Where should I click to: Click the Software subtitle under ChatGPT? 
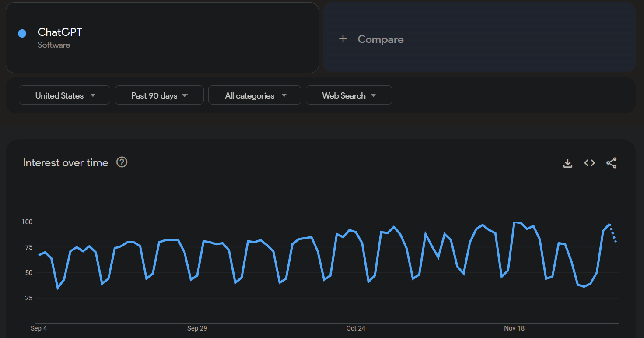[x=54, y=45]
